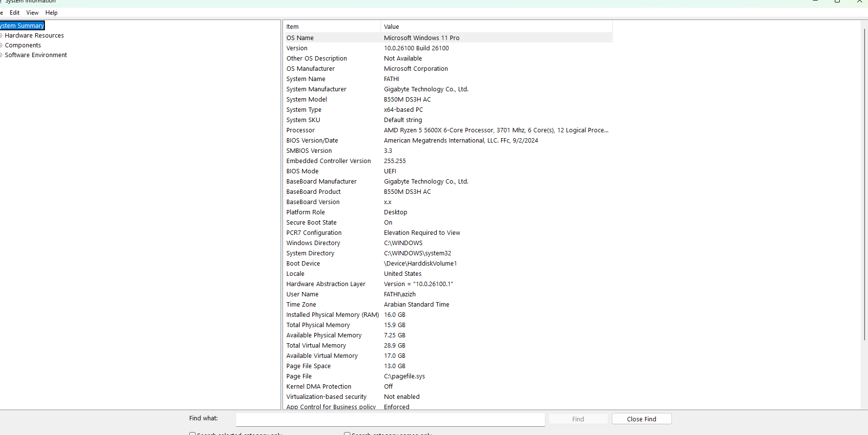Click the value 'C:\WINDOWS\system32'
The image size is (868, 435).
click(418, 253)
